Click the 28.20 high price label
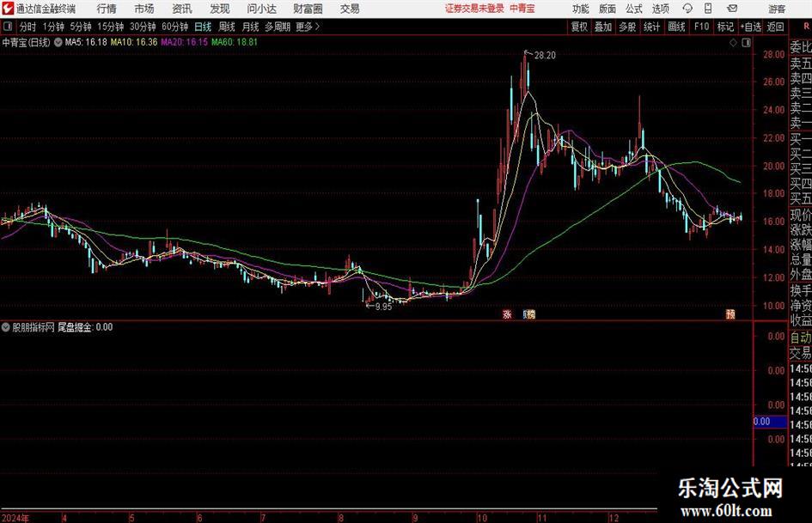This screenshot has width=812, height=523. coord(544,56)
